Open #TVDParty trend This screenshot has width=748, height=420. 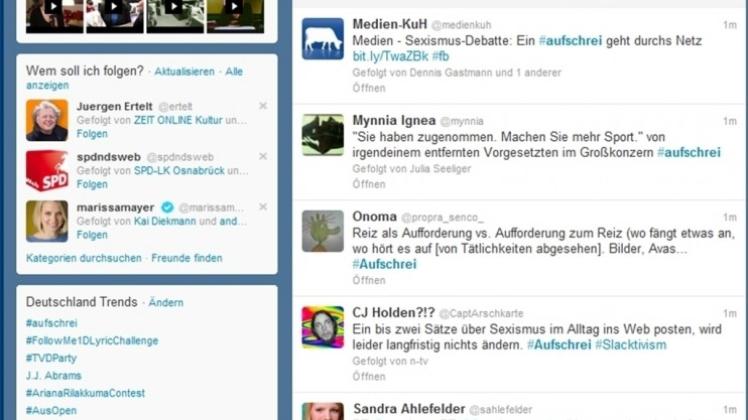pos(51,358)
